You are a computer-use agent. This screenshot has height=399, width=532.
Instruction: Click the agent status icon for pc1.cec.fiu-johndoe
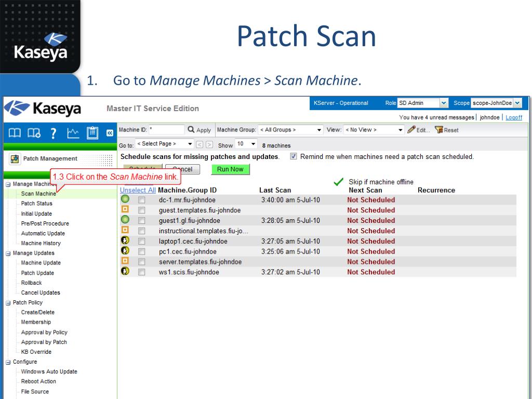[x=125, y=250]
